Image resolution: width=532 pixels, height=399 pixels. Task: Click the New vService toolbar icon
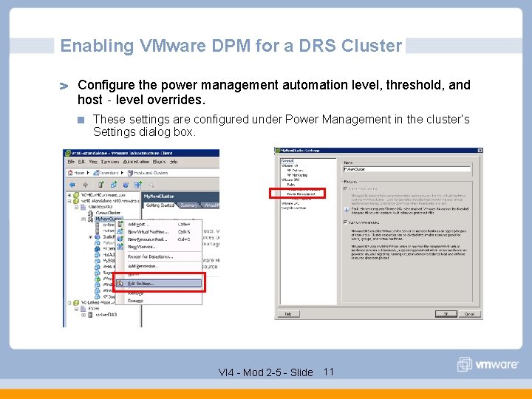click(138, 185)
